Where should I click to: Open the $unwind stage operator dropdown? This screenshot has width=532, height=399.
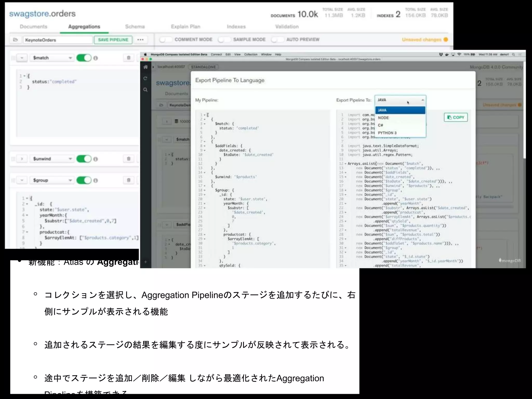click(x=52, y=159)
